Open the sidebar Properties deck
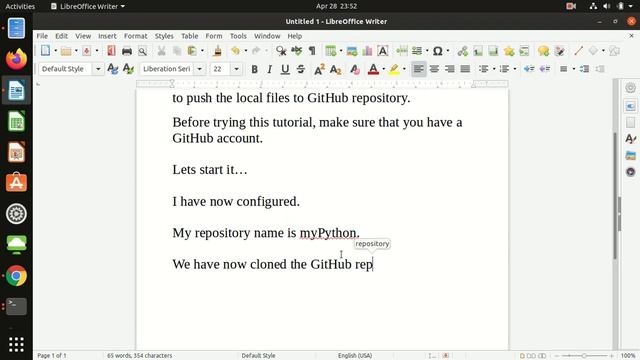The image size is (640, 360). point(630,106)
